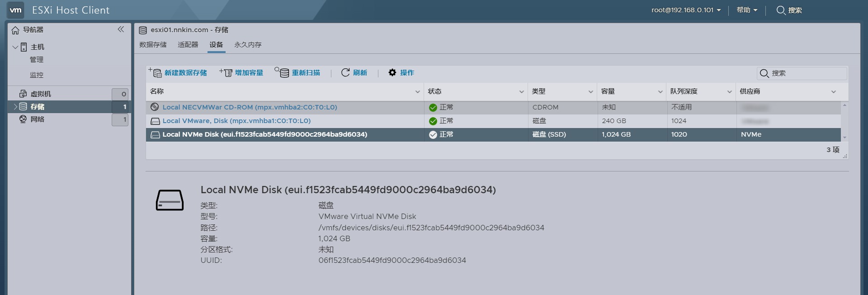Select Virtual Machines (虚拟机) in navigator
This screenshot has height=295, width=868.
point(41,94)
